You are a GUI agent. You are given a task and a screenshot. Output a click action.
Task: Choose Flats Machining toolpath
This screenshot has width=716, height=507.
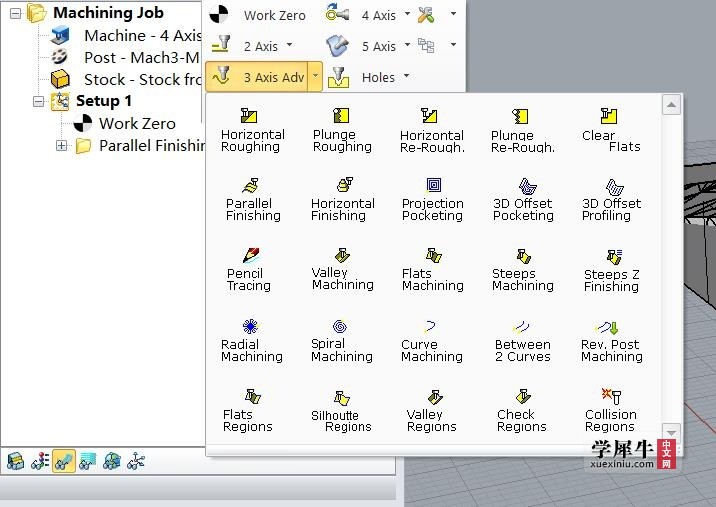pos(432,269)
